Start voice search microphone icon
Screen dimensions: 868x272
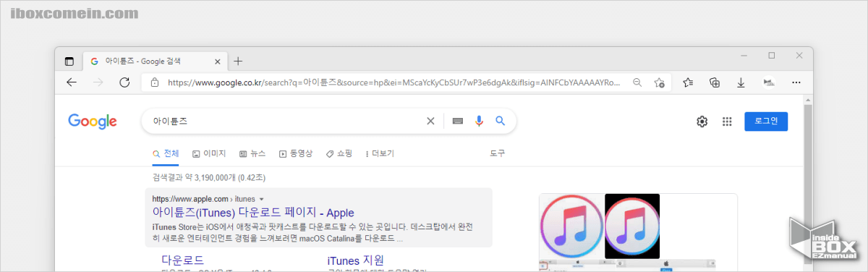[479, 122]
